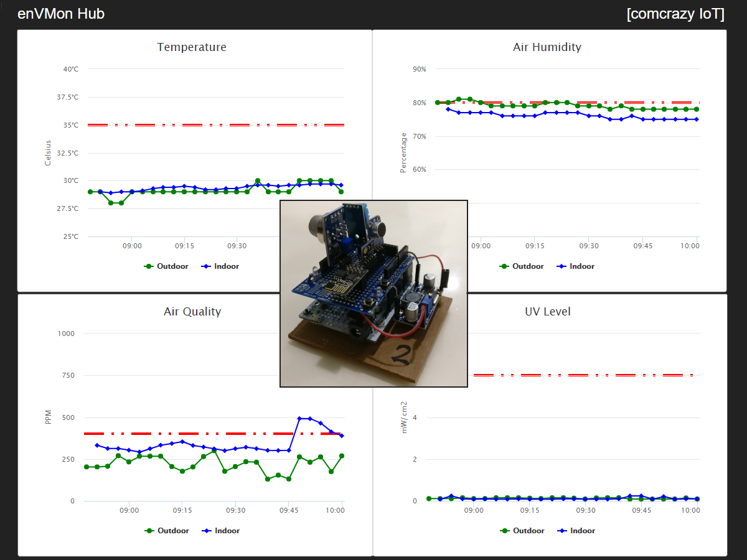This screenshot has width=747, height=560.
Task: Click the red 35°C threshold line in Temperature
Action: pos(216,125)
